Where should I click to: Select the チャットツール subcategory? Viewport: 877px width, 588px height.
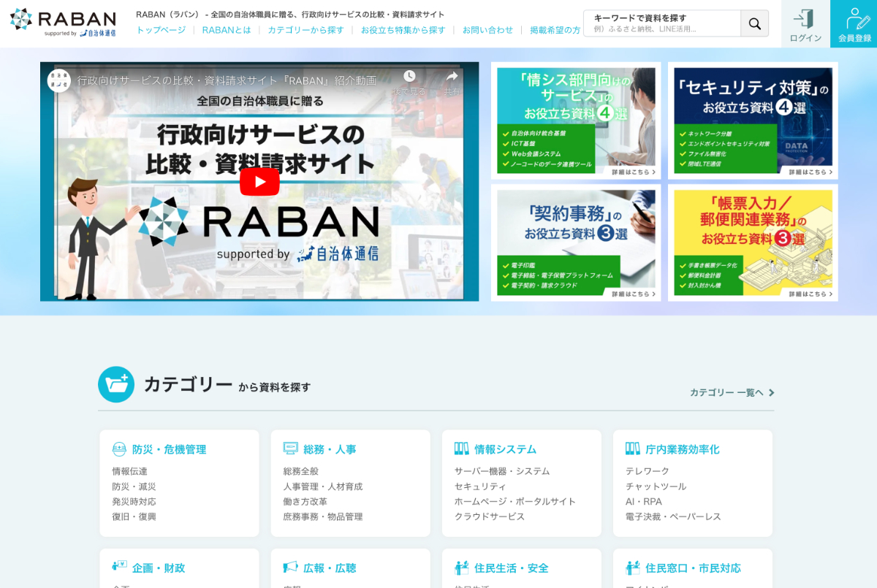(x=656, y=486)
